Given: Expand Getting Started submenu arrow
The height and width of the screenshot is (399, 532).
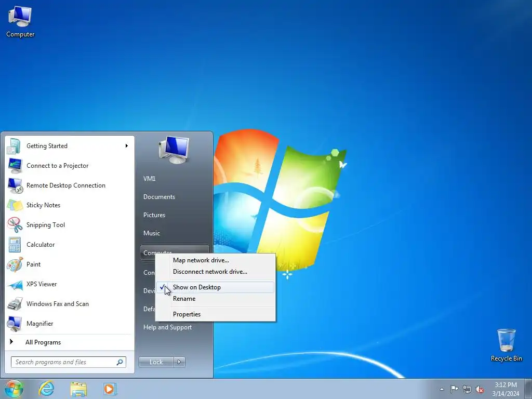Looking at the screenshot, I should (127, 146).
